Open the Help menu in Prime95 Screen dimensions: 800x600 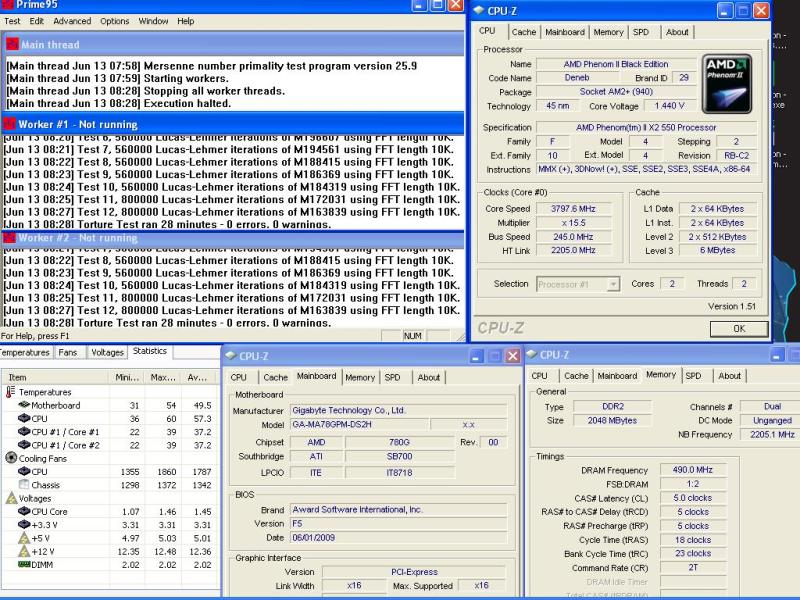tap(186, 21)
